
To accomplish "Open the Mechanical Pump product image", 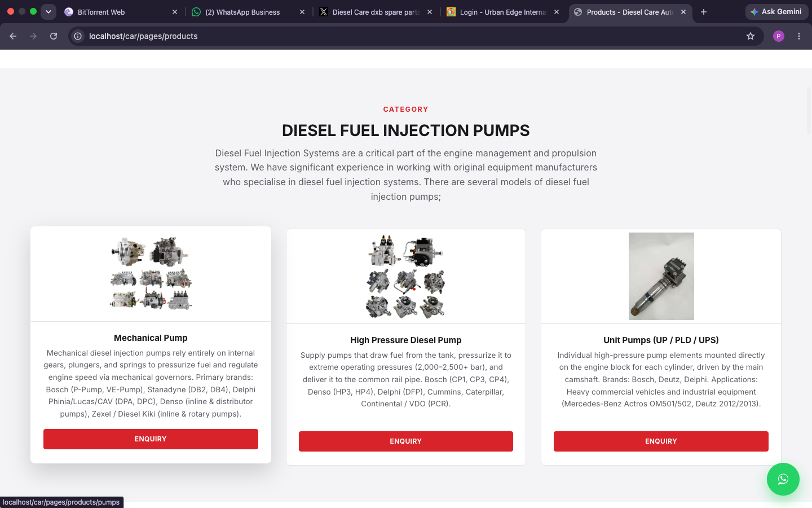I will 151,274.
